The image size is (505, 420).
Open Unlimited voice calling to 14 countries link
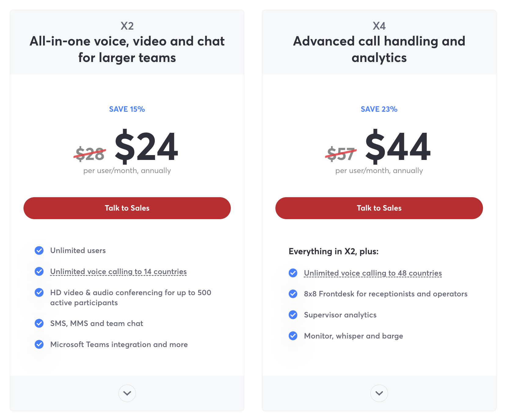[x=118, y=272]
